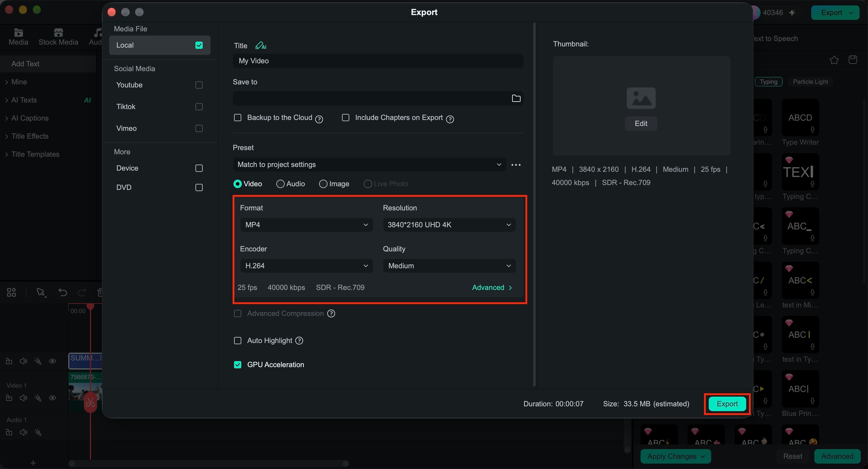This screenshot has width=868, height=469.
Task: Select the Typing filter tag
Action: (x=768, y=82)
